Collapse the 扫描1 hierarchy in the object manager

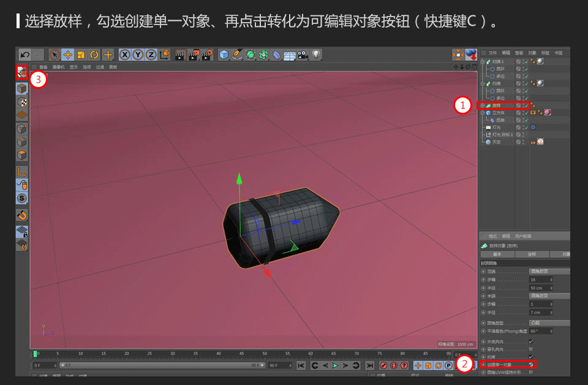[x=482, y=61]
